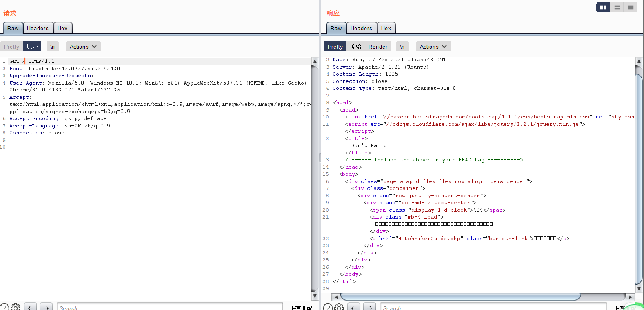Image resolution: width=644 pixels, height=310 pixels.
Task: Go to previous match in response search
Action: tap(354, 307)
